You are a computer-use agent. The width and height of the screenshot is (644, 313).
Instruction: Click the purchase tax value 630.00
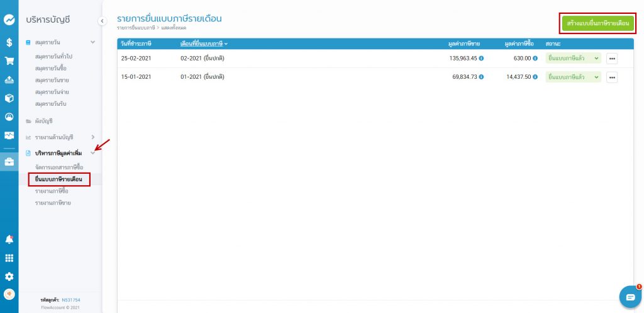(x=523, y=59)
